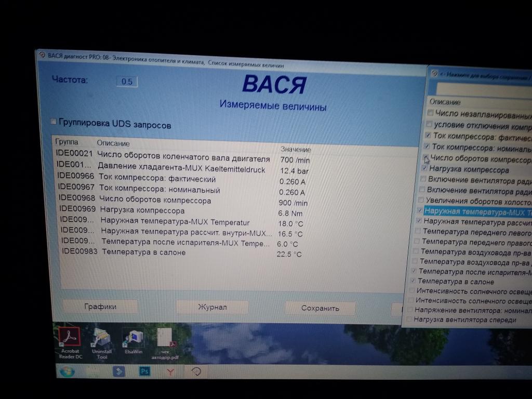
Task: Click Описание header in selection window
Action: click(445, 102)
